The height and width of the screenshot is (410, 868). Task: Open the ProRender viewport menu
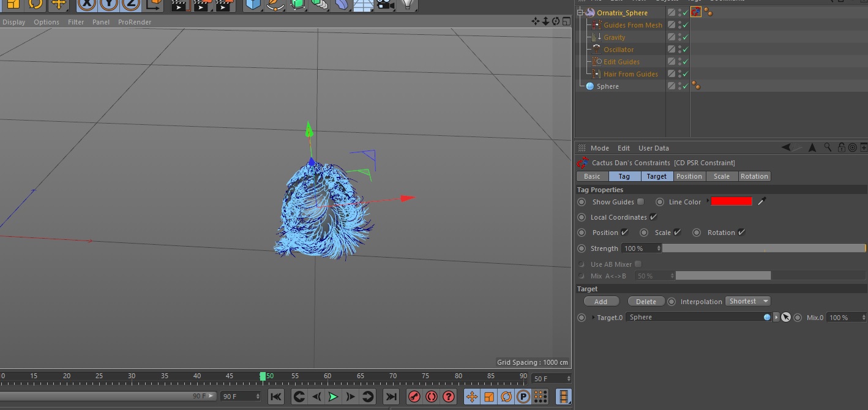click(134, 22)
